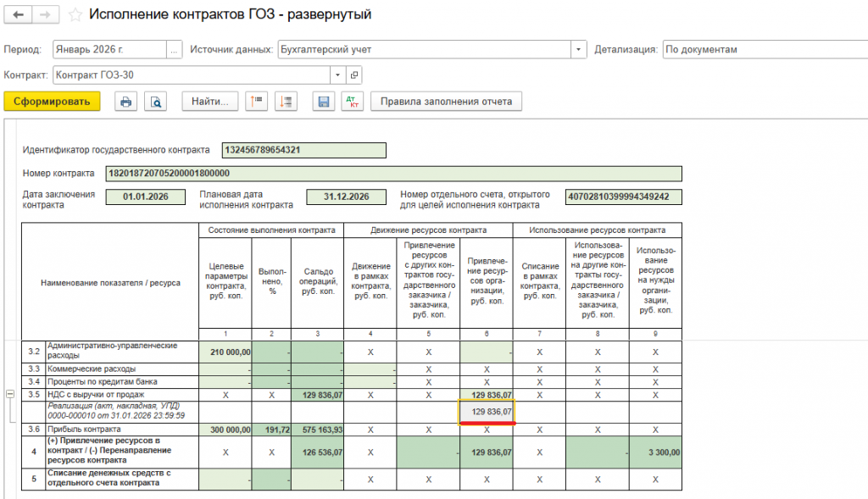Viewport: 868px width, 499px height.
Task: Select the highlighted 129 836,07 document cell
Action: pos(487,412)
